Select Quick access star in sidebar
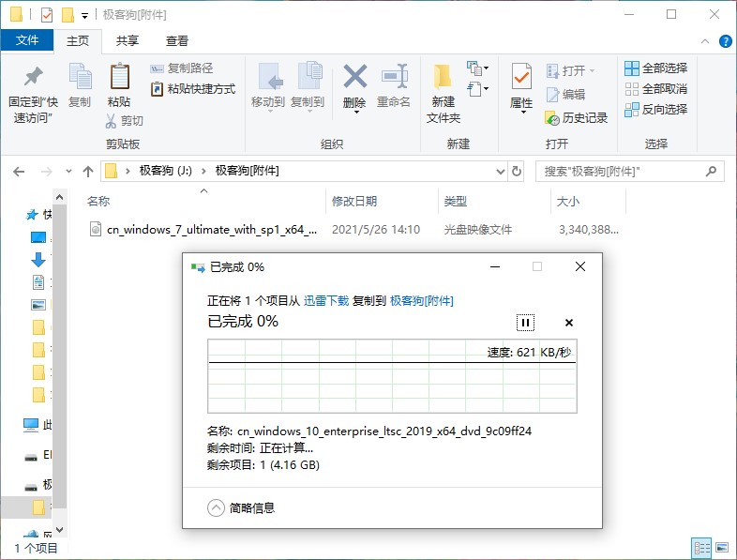Image resolution: width=737 pixels, height=560 pixels. [32, 215]
